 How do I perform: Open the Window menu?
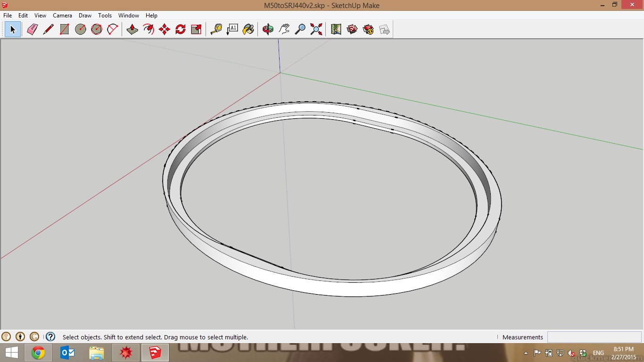click(128, 16)
